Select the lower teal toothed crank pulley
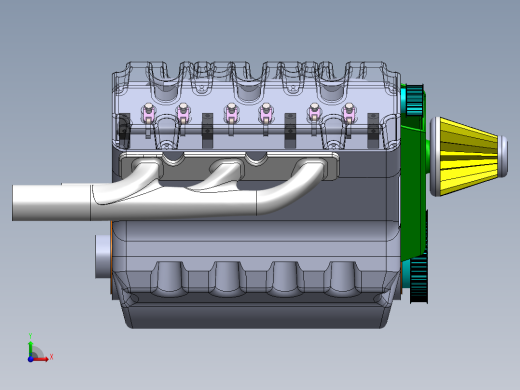The width and height of the screenshot is (520, 390). click(419, 278)
